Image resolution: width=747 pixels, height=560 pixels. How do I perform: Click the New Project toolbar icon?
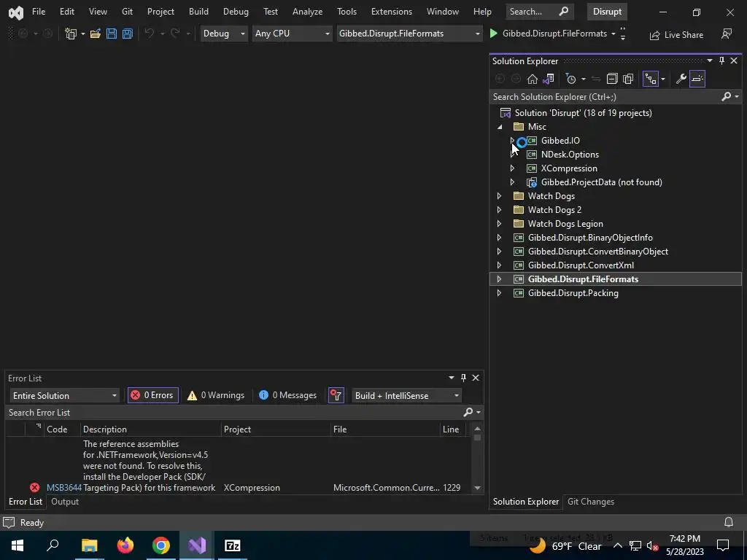[71, 34]
